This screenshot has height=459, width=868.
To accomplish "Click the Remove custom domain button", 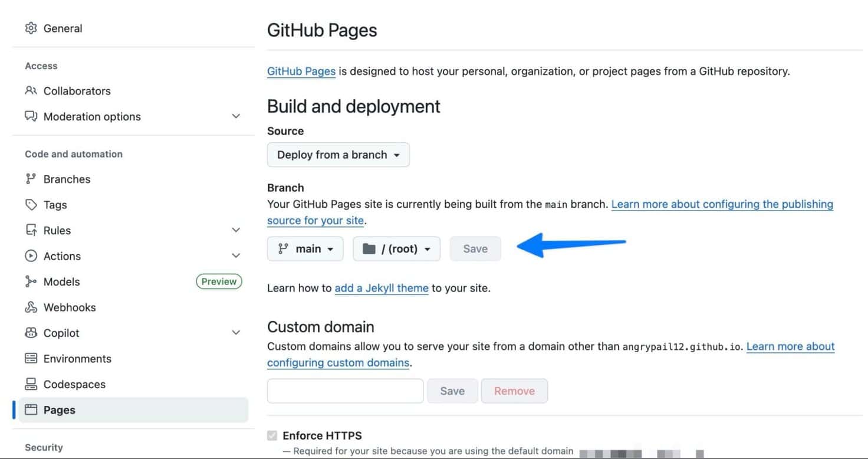I will pos(514,391).
